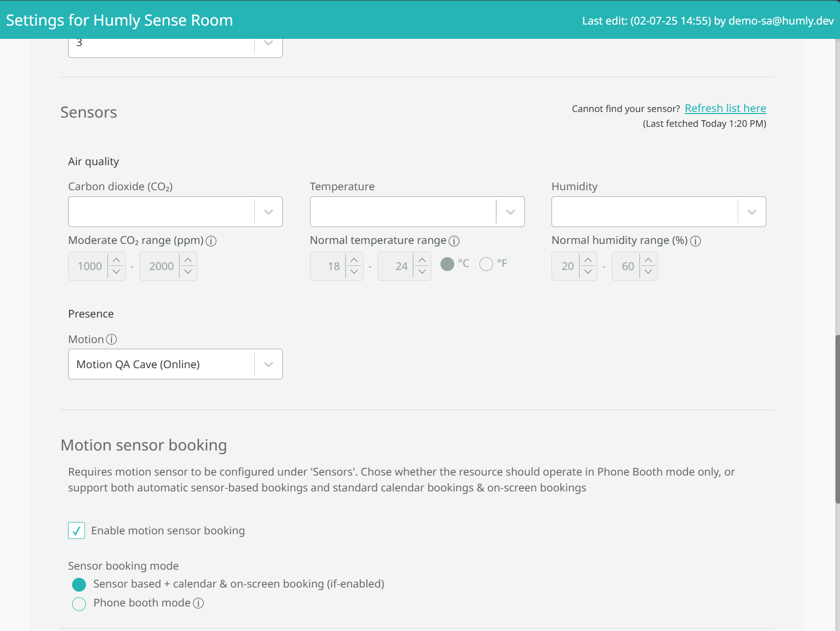This screenshot has width=840, height=631.
Task: Open the Moderate CO₂ range info tooltip
Action: pos(211,241)
